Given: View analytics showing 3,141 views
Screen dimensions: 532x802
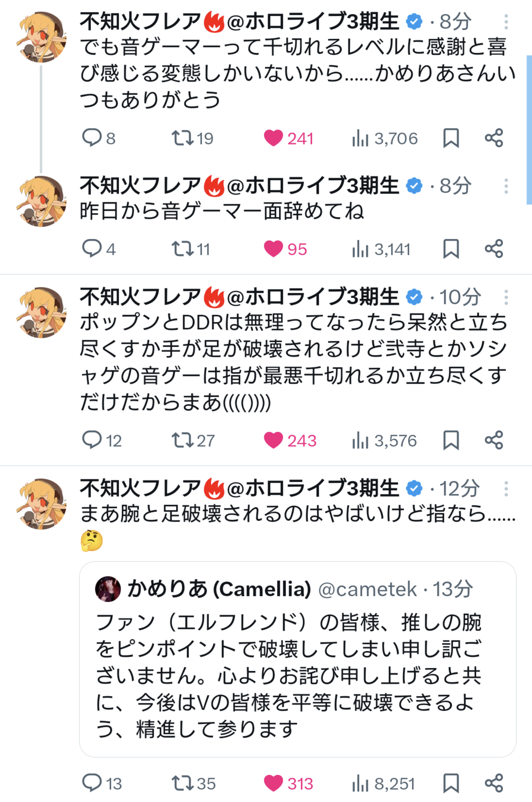Looking at the screenshot, I should [381, 249].
